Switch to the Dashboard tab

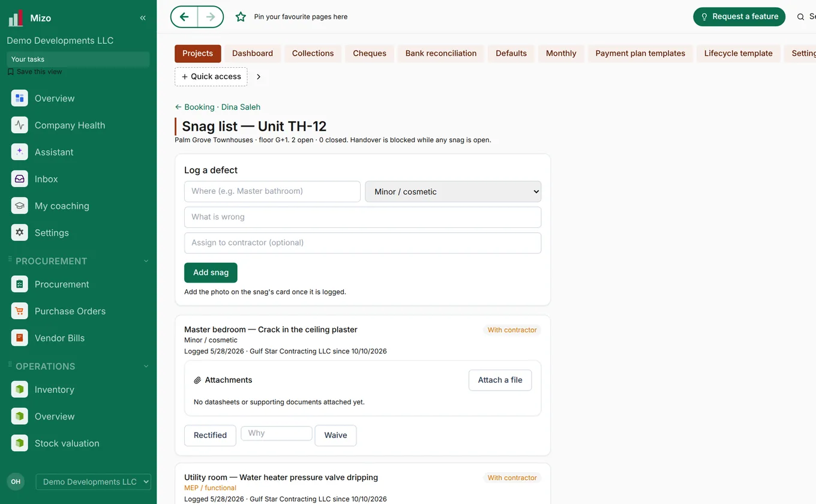[x=253, y=53]
